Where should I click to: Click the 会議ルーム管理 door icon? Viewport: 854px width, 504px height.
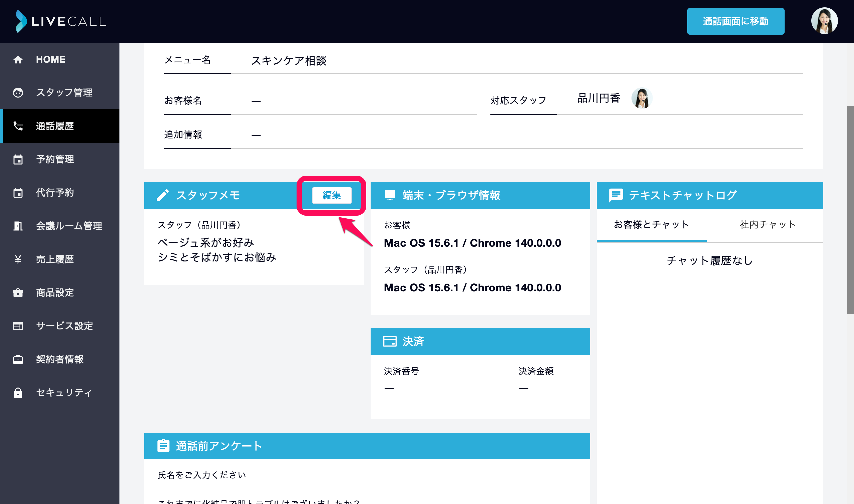click(x=18, y=226)
